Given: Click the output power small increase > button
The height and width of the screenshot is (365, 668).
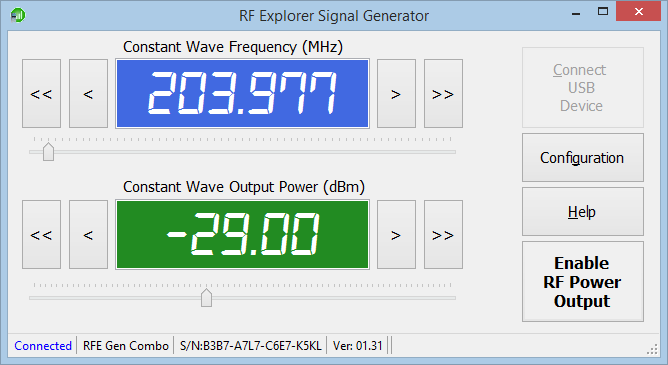Looking at the screenshot, I should pos(396,235).
